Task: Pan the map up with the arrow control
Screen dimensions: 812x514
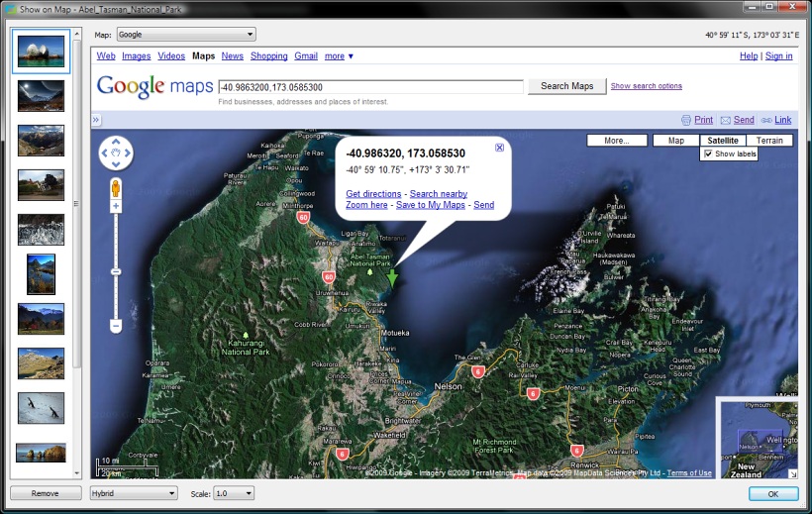Action: click(x=116, y=141)
